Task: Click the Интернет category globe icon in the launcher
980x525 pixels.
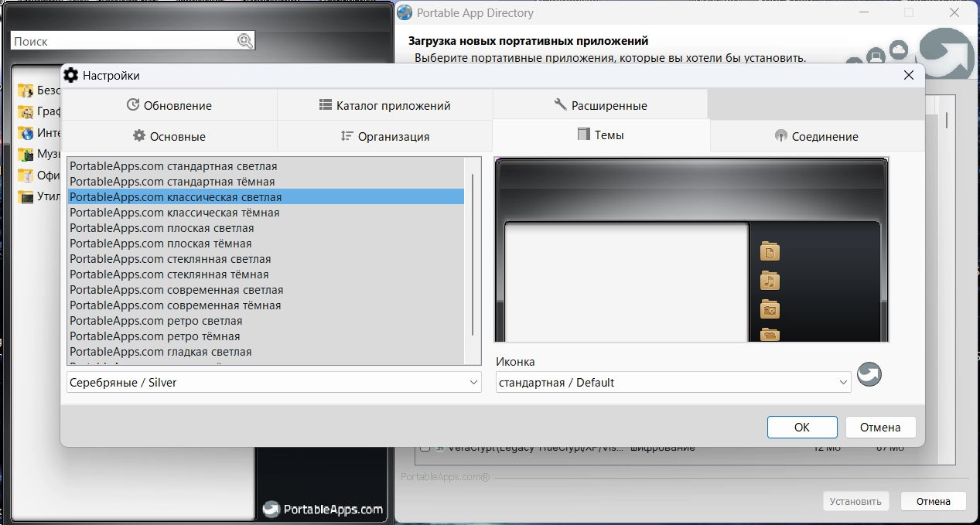Action: pos(26,133)
